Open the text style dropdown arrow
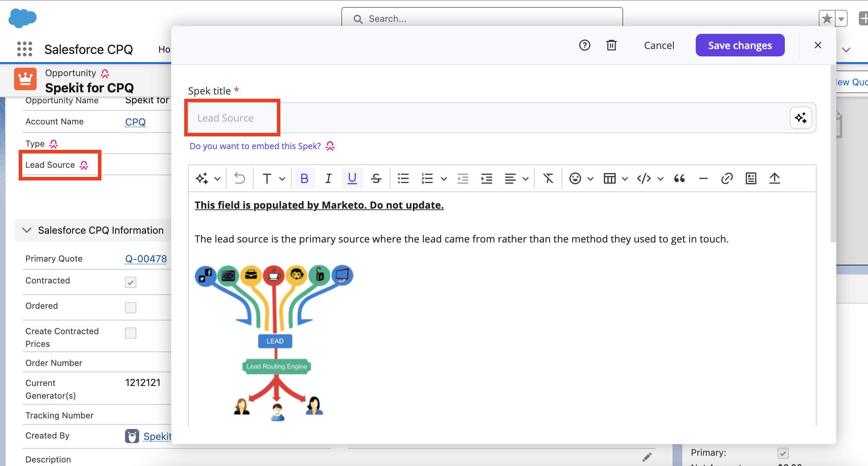 282,179
